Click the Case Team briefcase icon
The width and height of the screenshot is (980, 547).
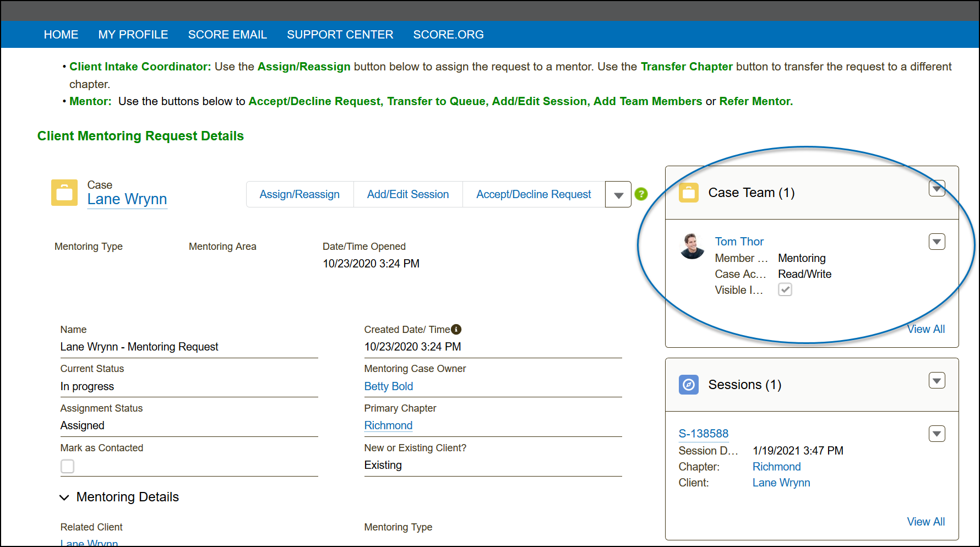click(689, 193)
